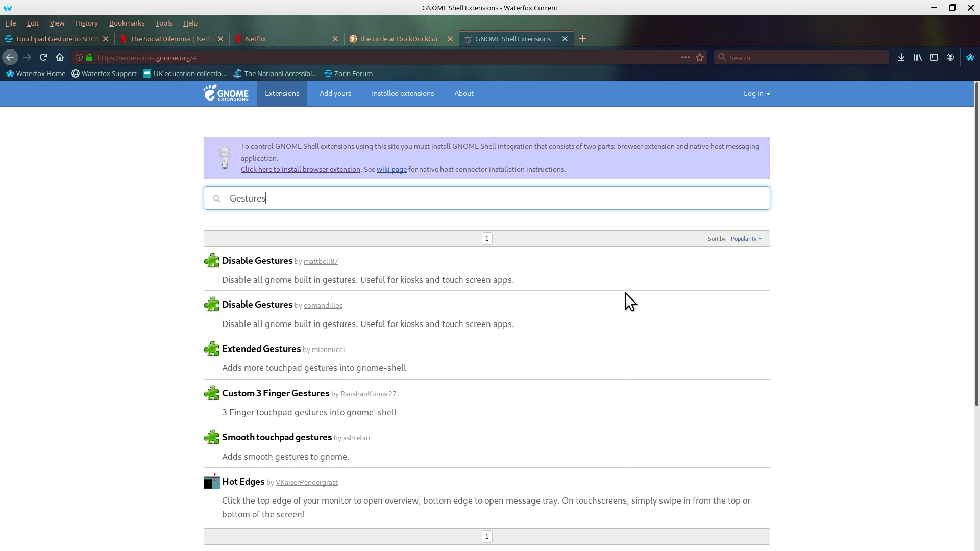Open the Downloads panel icon
The height and width of the screenshot is (551, 980).
pos(901,57)
